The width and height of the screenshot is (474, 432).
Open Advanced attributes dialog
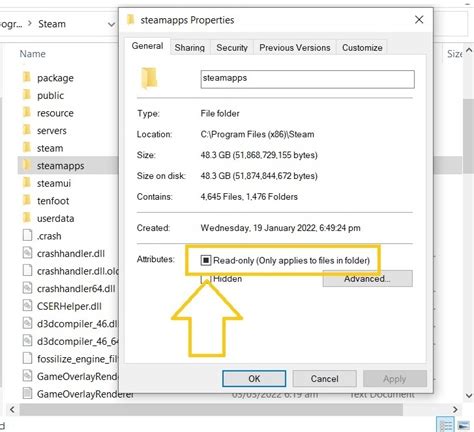tap(367, 279)
